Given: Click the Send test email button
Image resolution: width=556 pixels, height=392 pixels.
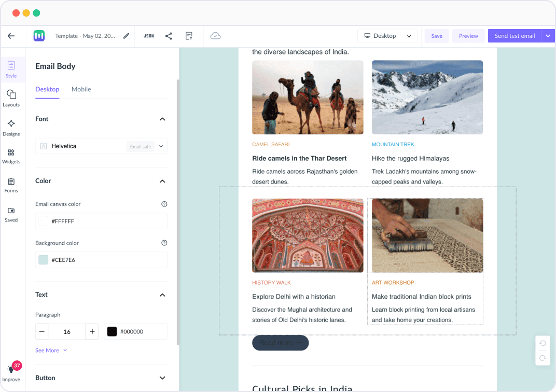Looking at the screenshot, I should tap(514, 36).
